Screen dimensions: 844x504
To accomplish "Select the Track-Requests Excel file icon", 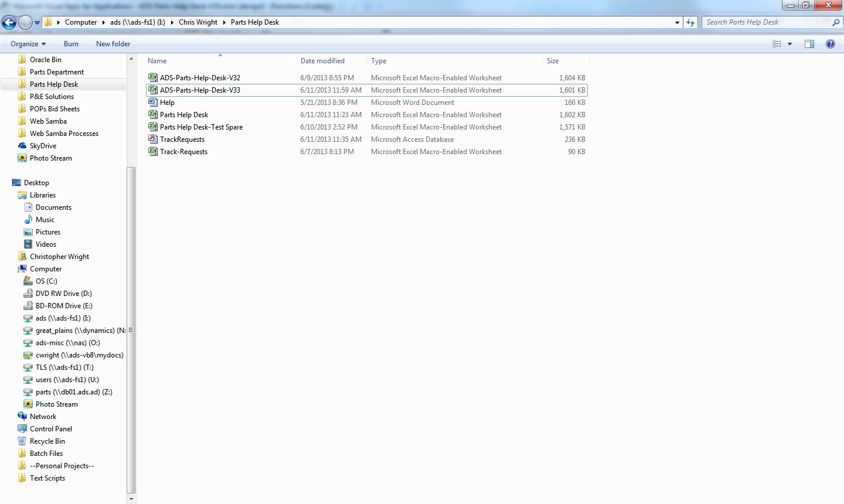I will click(153, 151).
